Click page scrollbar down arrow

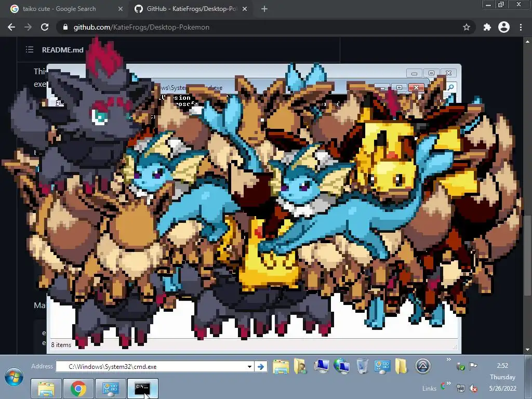(x=527, y=350)
